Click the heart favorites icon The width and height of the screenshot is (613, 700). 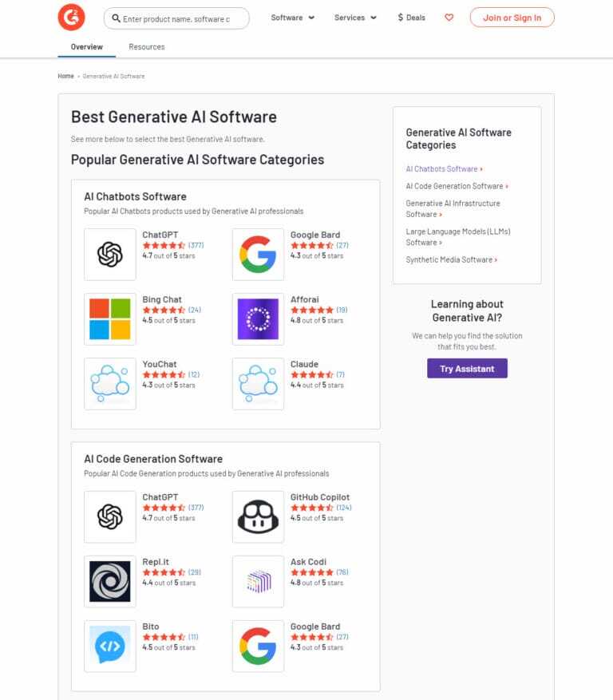(449, 18)
